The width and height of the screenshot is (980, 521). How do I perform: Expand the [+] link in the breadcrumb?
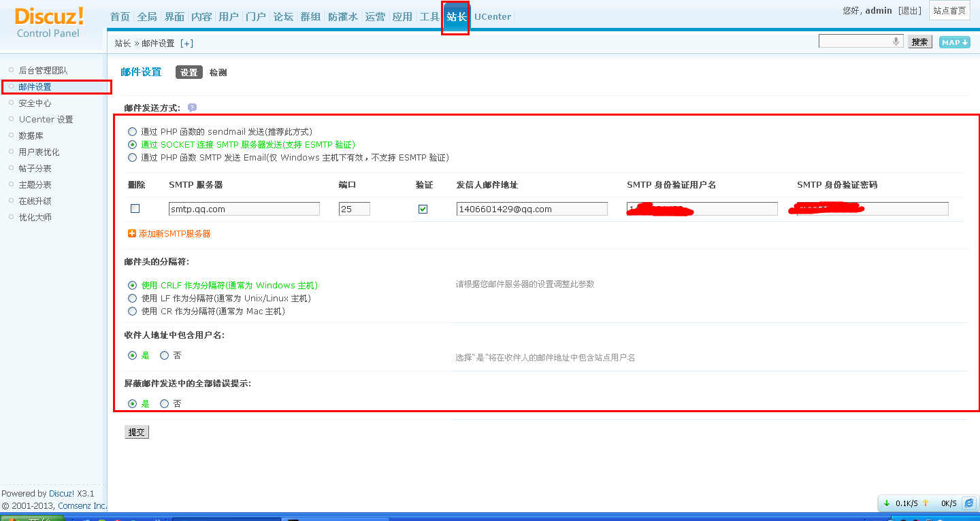coord(186,44)
